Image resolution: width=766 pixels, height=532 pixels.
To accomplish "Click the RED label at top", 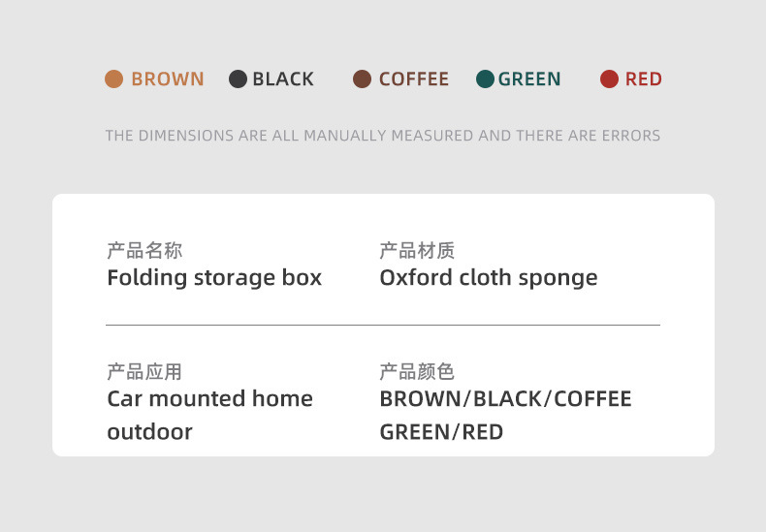I will pyautogui.click(x=644, y=79).
